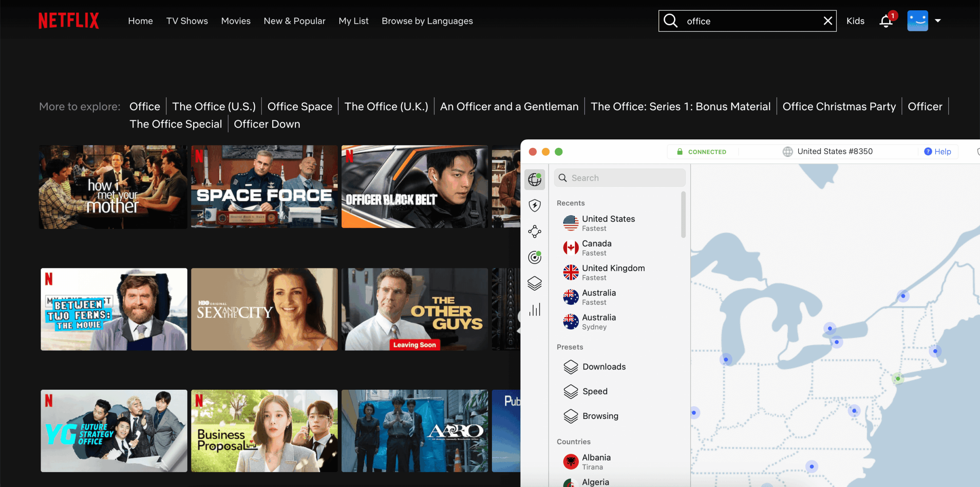Explore 'An Officer and a Gentleman' suggestion
Screen dimensions: 980x487
pyautogui.click(x=509, y=106)
